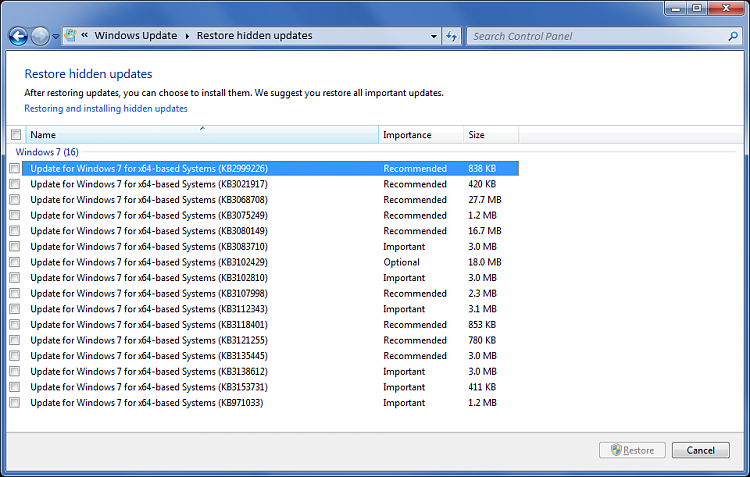
Task: Select the KB971033 update name
Action: pyautogui.click(x=147, y=403)
